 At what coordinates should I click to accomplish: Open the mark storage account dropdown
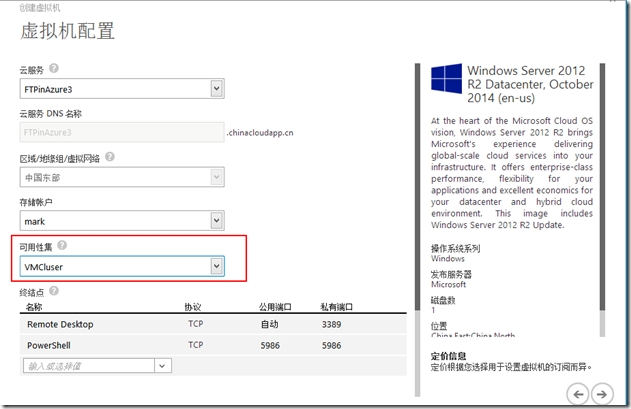tap(217, 220)
